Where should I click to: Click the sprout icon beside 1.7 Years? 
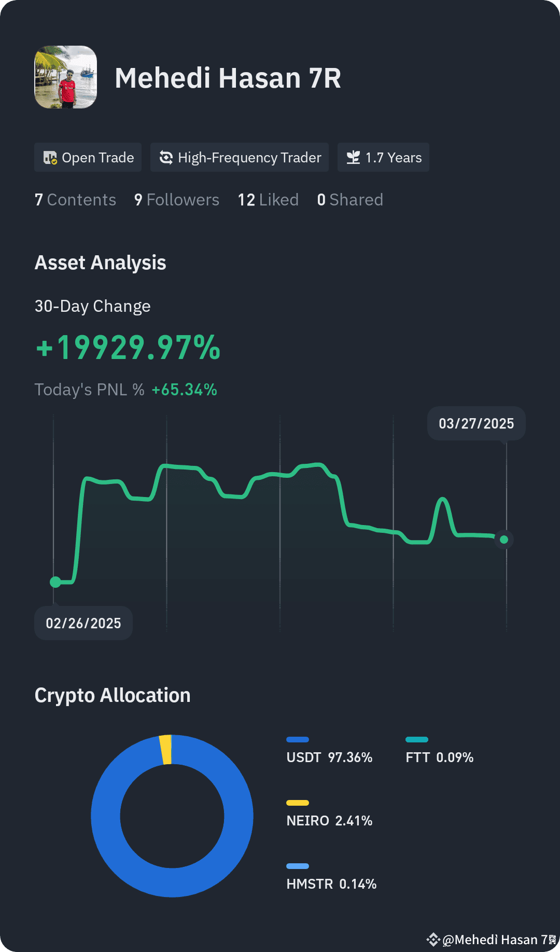(353, 158)
